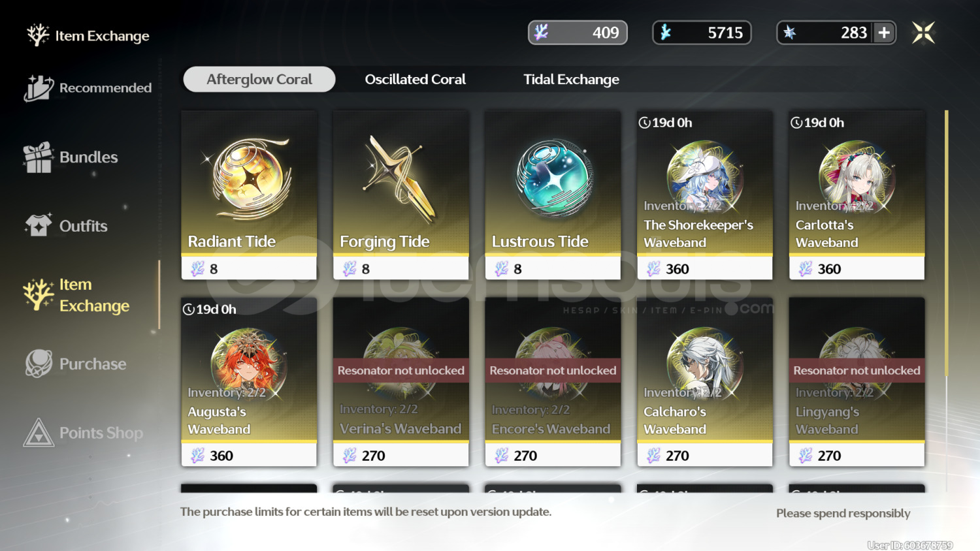Screen dimensions: 980x551
Task: Select the Afterglow Coral tab
Action: [x=259, y=80]
